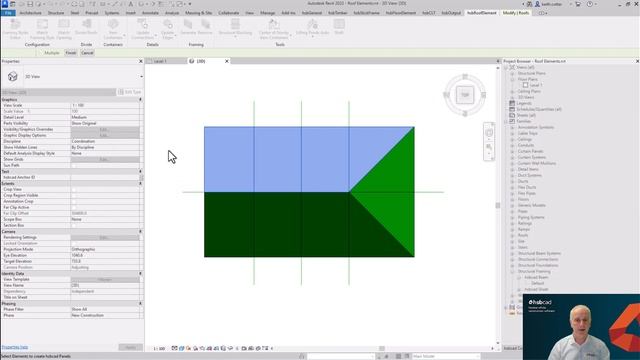Screen dimensions: 640x360
Task: Close the {3D} view tab
Action: (227, 61)
